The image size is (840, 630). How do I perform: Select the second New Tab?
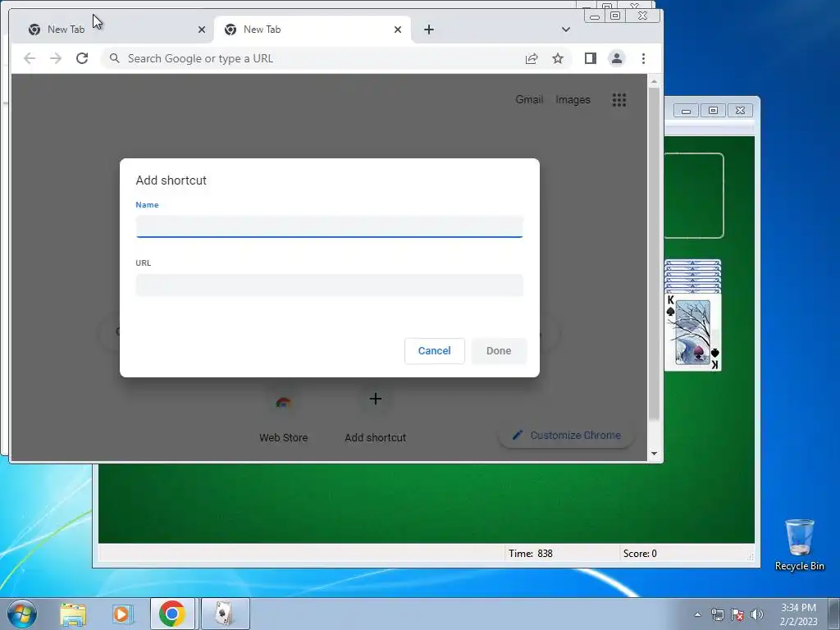click(x=313, y=30)
